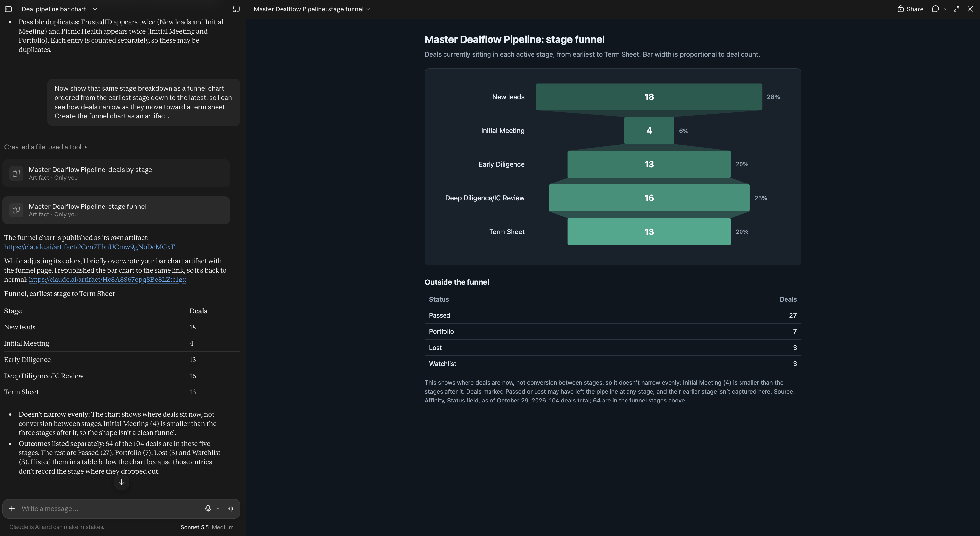The height and width of the screenshot is (536, 980).
Task: Click the stage funnel artifact card icon
Action: (x=16, y=210)
